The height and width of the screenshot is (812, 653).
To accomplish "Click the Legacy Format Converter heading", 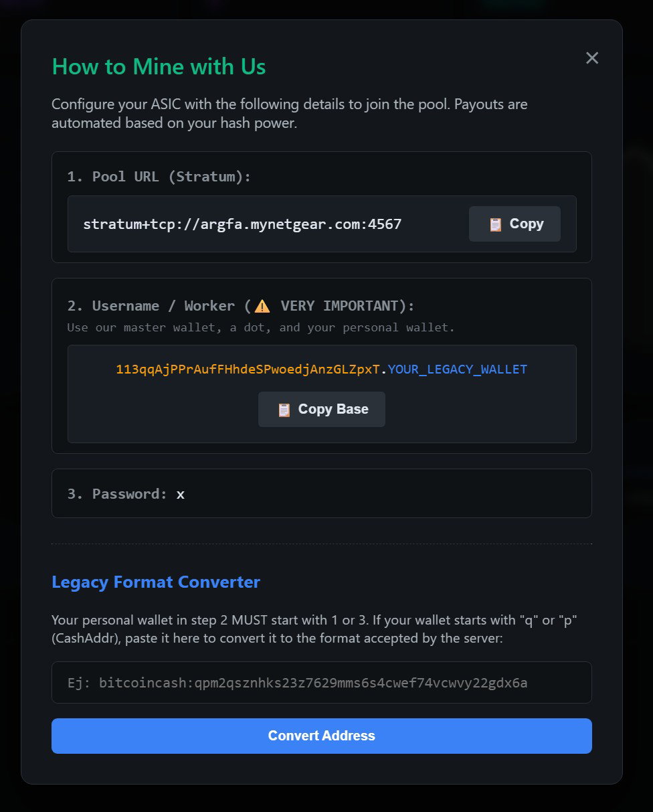I will pyautogui.click(x=156, y=582).
